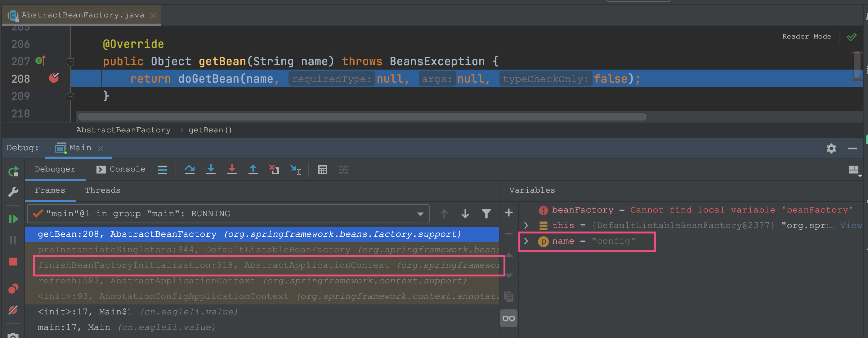Click the Drop Frame icon
Viewport: 868px width, 338px height.
point(274,170)
